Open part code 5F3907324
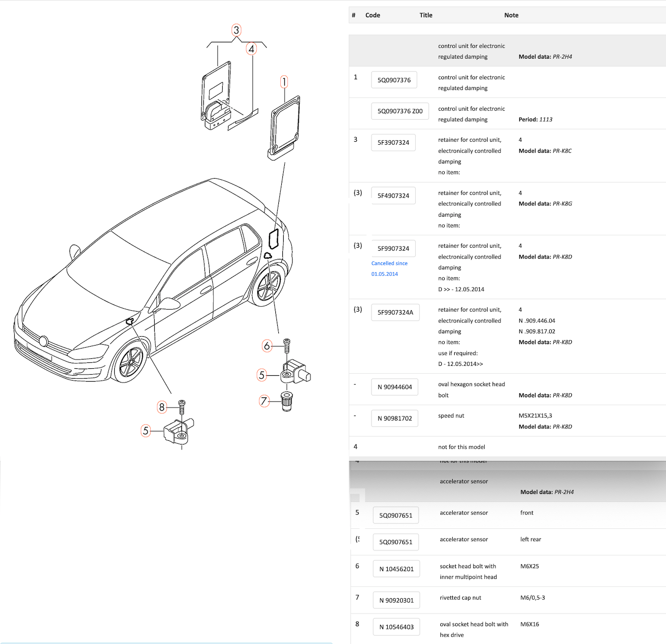The height and width of the screenshot is (644, 666). (393, 143)
